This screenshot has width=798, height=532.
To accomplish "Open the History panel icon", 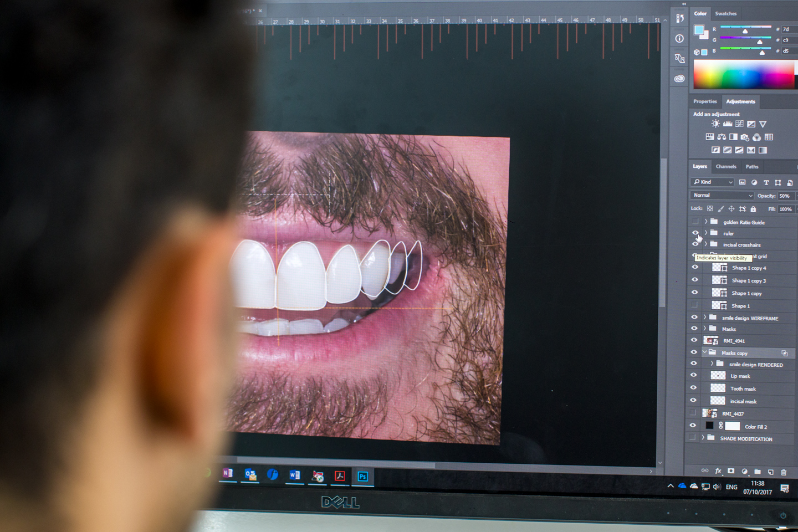I will pyautogui.click(x=680, y=18).
